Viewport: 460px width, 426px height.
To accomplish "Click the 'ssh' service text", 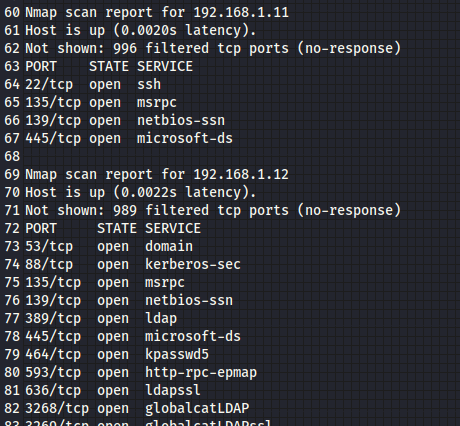I will point(149,85).
